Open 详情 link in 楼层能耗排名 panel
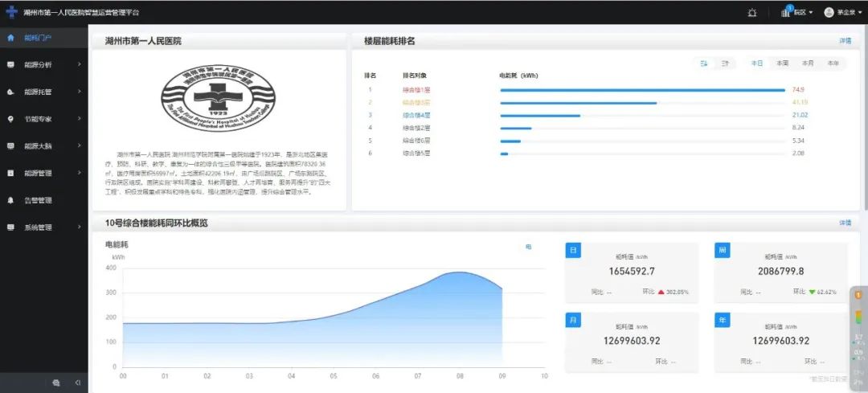 [845, 41]
